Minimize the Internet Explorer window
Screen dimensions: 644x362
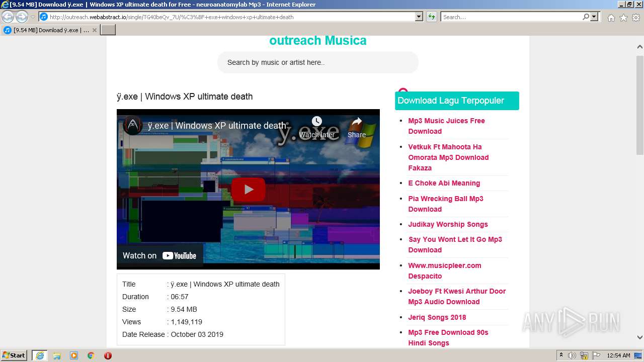click(620, 4)
